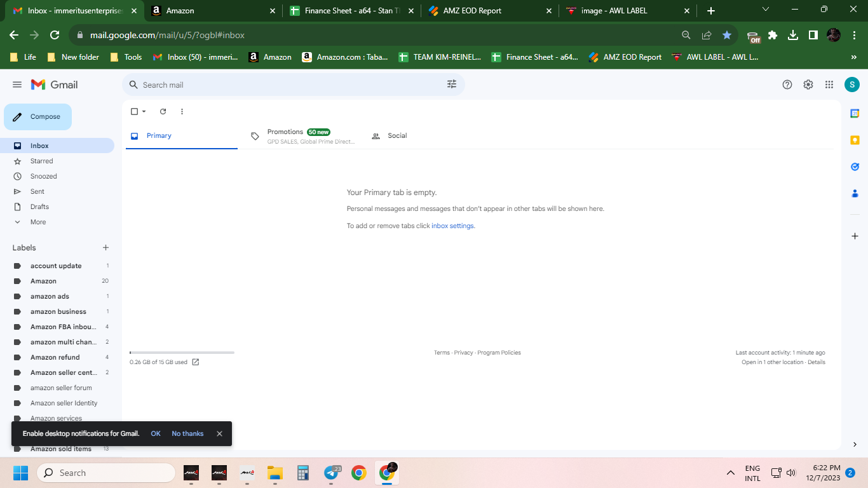Screen dimensions: 868x488
Task: Open the Windows Start menu
Action: [20, 473]
